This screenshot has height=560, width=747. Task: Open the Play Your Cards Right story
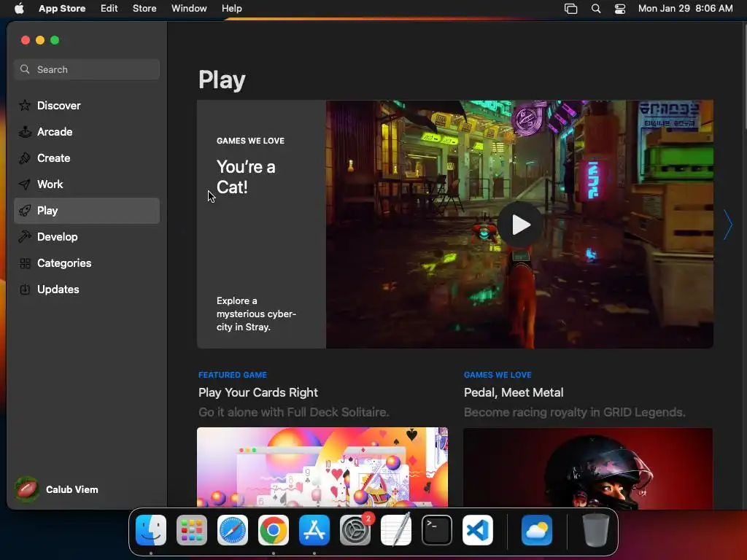(x=258, y=392)
